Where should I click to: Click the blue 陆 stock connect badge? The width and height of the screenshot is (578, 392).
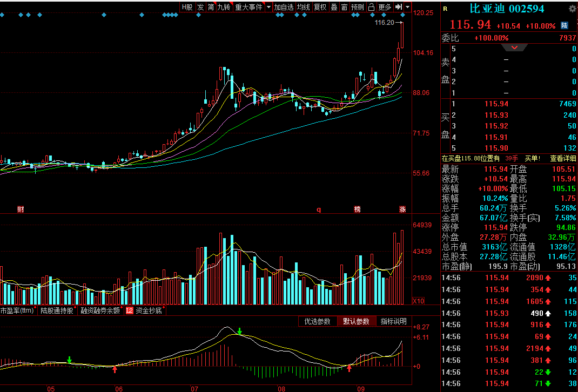click(564, 25)
